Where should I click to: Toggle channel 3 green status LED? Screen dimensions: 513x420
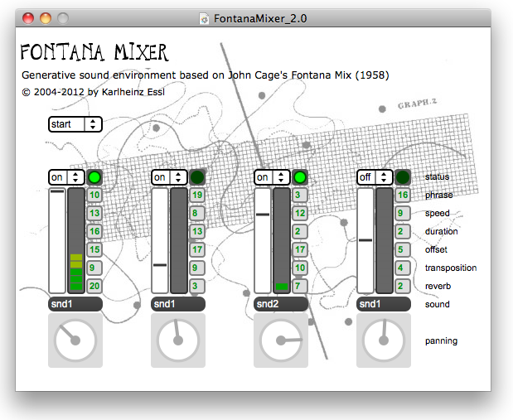pos(300,177)
